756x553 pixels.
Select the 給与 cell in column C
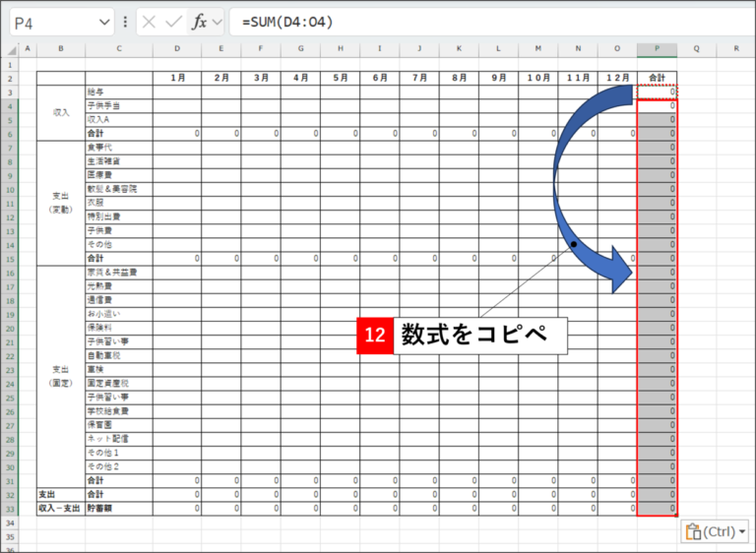tap(118, 92)
